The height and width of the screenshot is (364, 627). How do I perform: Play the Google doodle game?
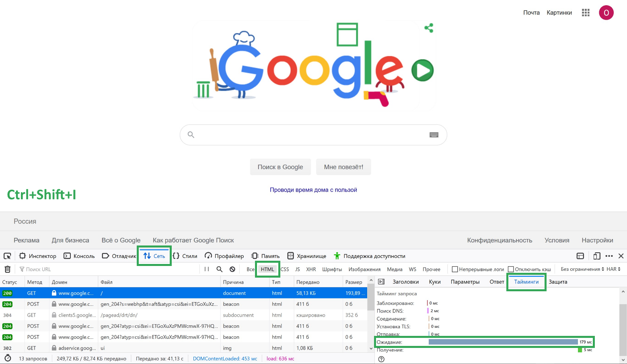(422, 70)
